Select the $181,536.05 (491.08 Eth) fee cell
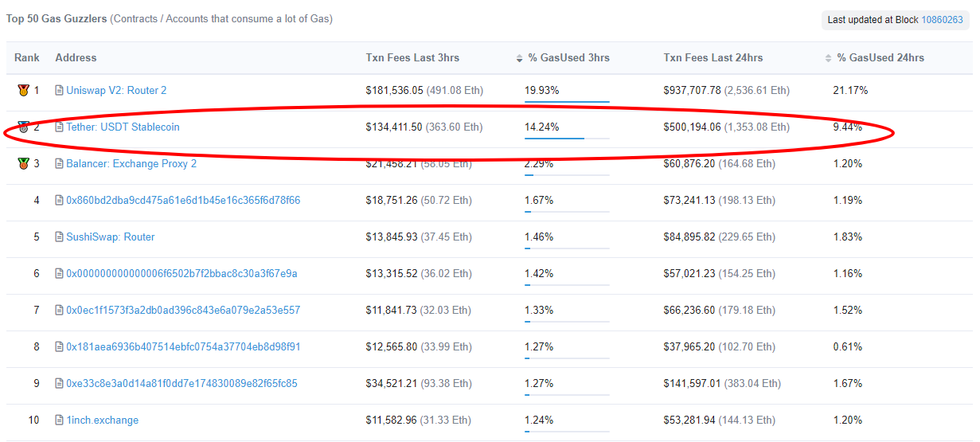Image resolution: width=980 pixels, height=442 pixels. [x=424, y=90]
